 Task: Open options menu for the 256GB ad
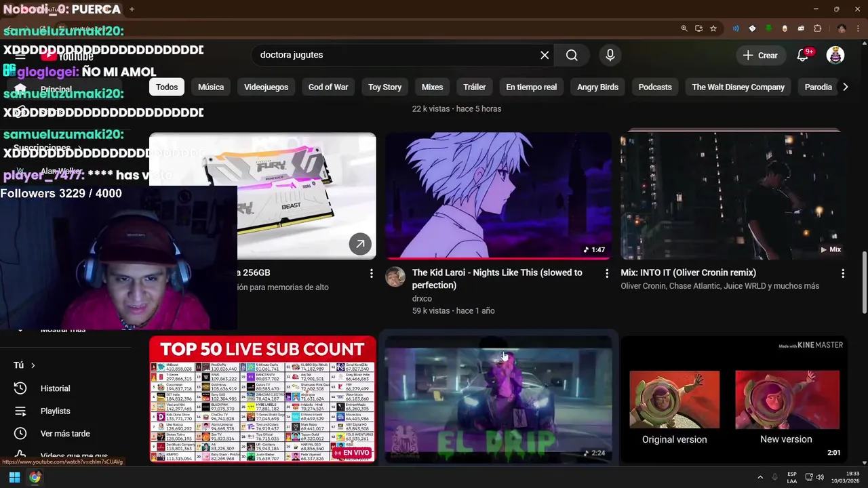pyautogui.click(x=371, y=273)
